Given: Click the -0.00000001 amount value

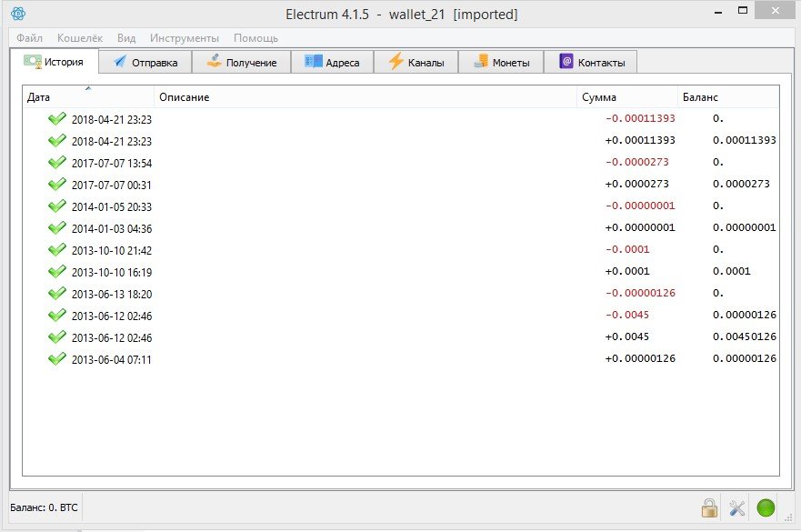Looking at the screenshot, I should click(x=640, y=206).
